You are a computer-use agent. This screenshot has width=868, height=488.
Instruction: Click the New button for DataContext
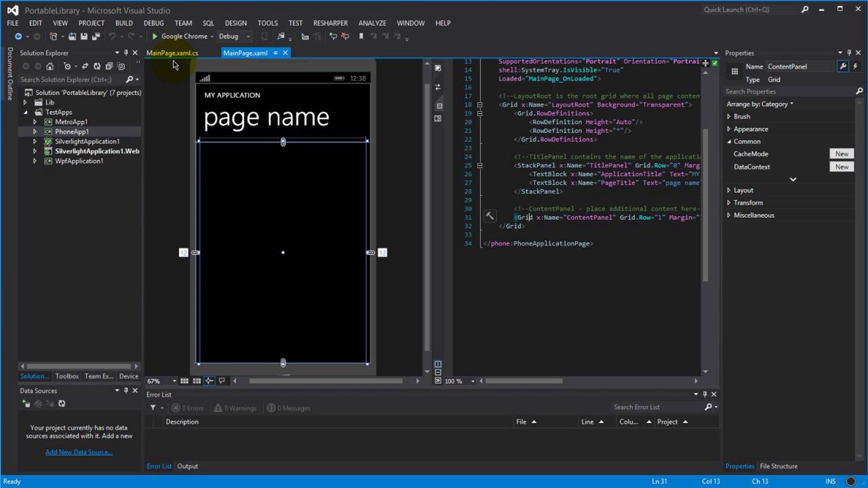tap(842, 167)
